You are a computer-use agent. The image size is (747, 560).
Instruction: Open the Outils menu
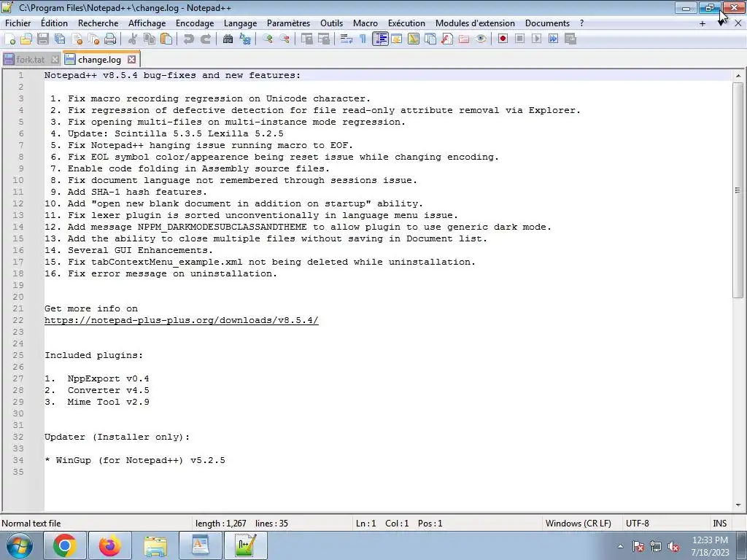click(x=332, y=23)
